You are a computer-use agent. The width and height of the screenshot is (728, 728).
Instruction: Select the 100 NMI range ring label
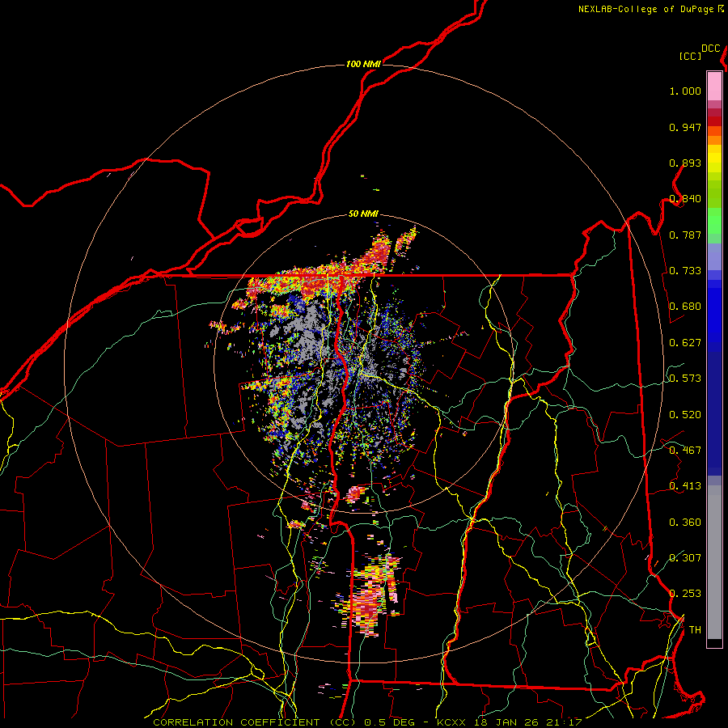click(x=363, y=64)
